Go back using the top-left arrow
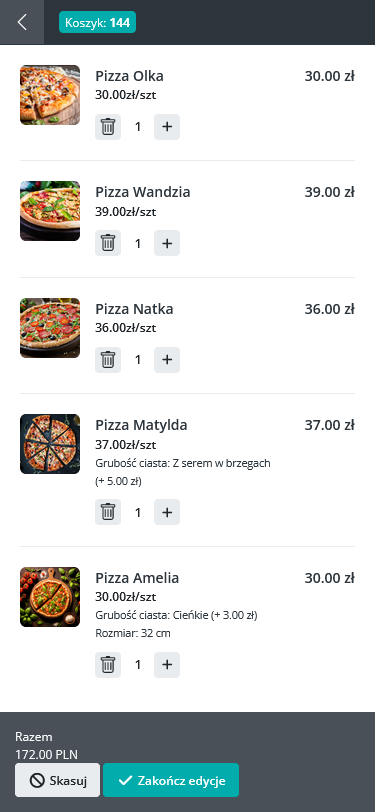375x812 pixels. pos(22,22)
